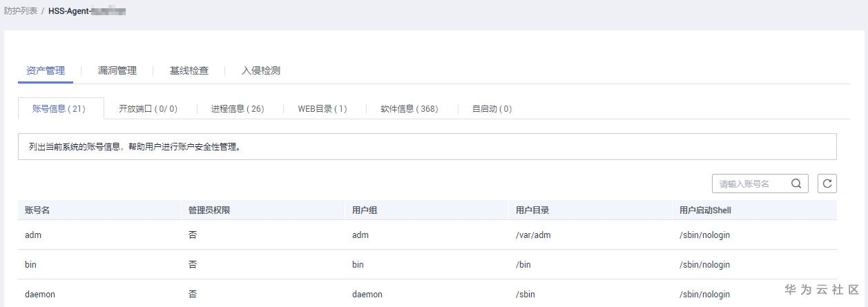Click the refresh list icon button
Image resolution: width=868 pixels, height=307 pixels.
(827, 184)
